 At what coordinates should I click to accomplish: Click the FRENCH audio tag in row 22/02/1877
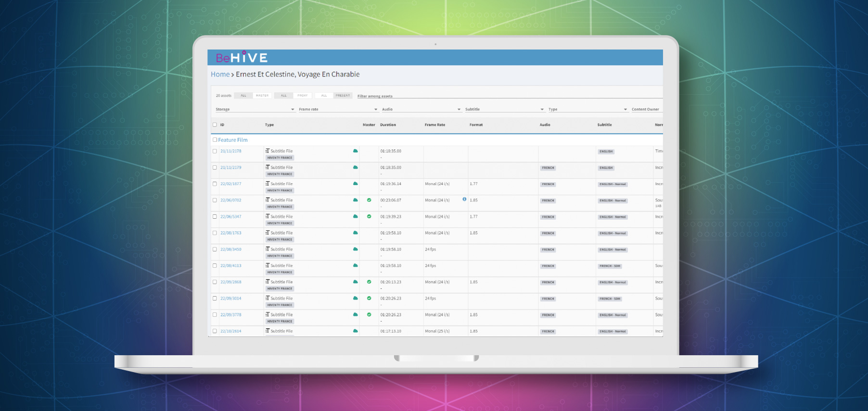click(548, 184)
